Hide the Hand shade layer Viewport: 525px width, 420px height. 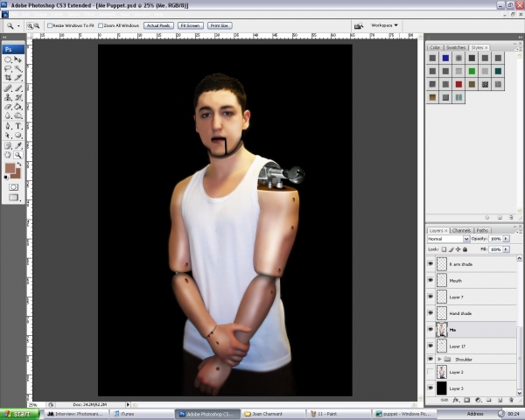[430, 313]
